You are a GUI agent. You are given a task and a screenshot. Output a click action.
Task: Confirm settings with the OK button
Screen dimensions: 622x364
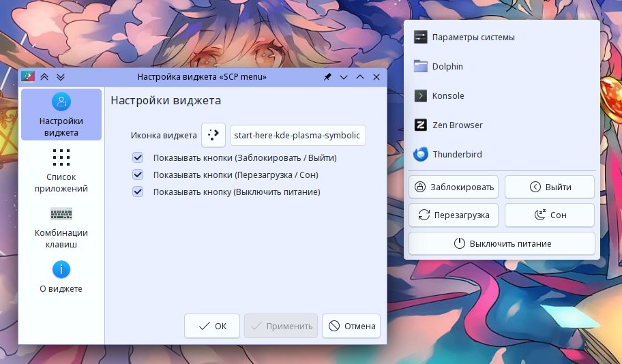pos(212,326)
